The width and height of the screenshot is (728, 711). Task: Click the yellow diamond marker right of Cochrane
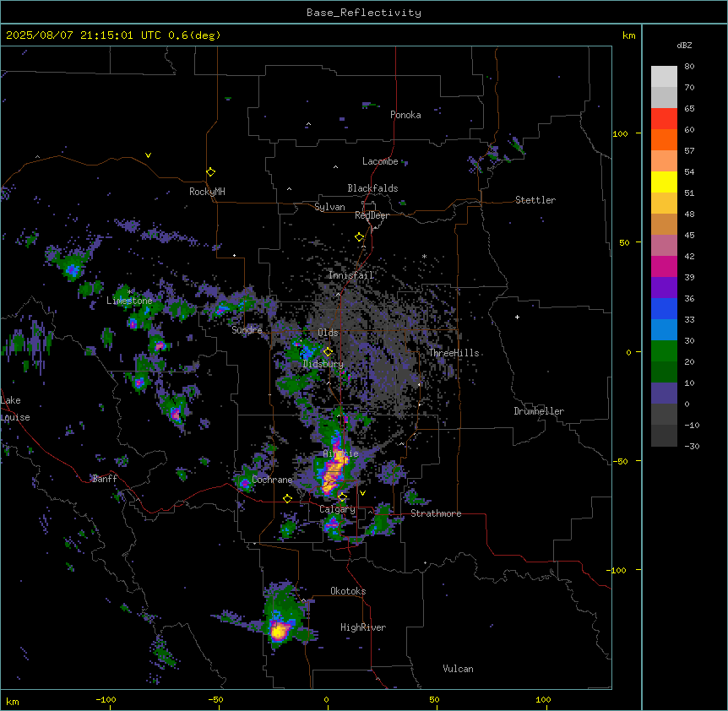[x=287, y=499]
